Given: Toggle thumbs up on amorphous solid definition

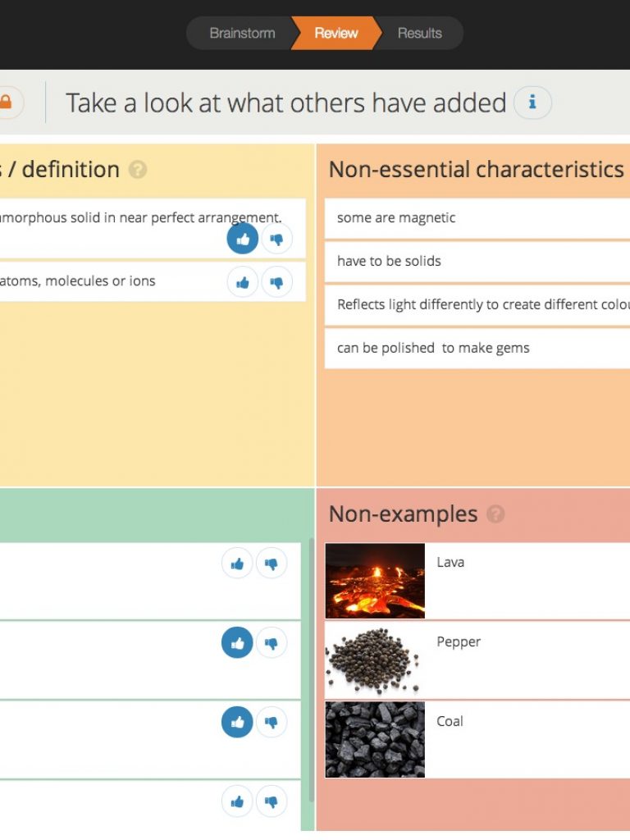Looking at the screenshot, I should coord(243,239).
